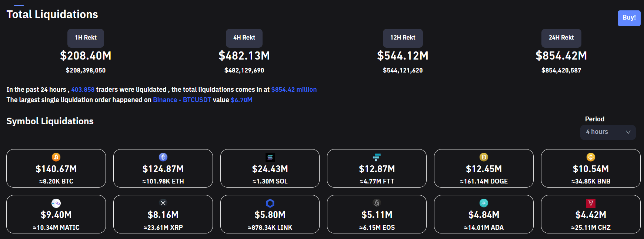Click the Ethereum coin icon
Viewport: 644px width, 239px height.
click(x=163, y=157)
